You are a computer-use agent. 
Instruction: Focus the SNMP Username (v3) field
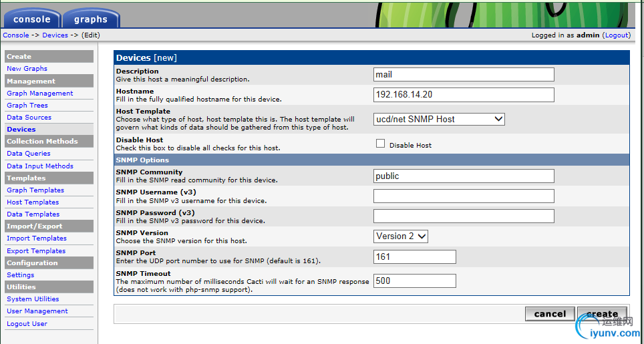click(x=464, y=196)
